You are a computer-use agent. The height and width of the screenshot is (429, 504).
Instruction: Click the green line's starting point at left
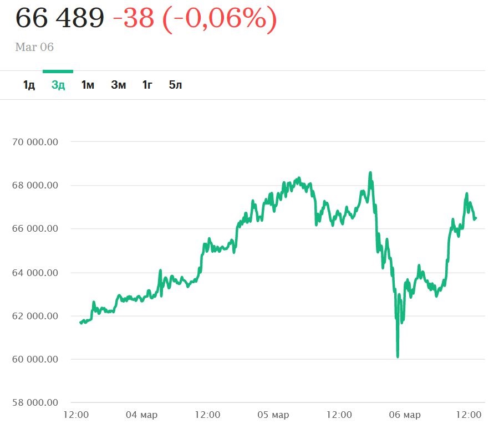[82, 322]
